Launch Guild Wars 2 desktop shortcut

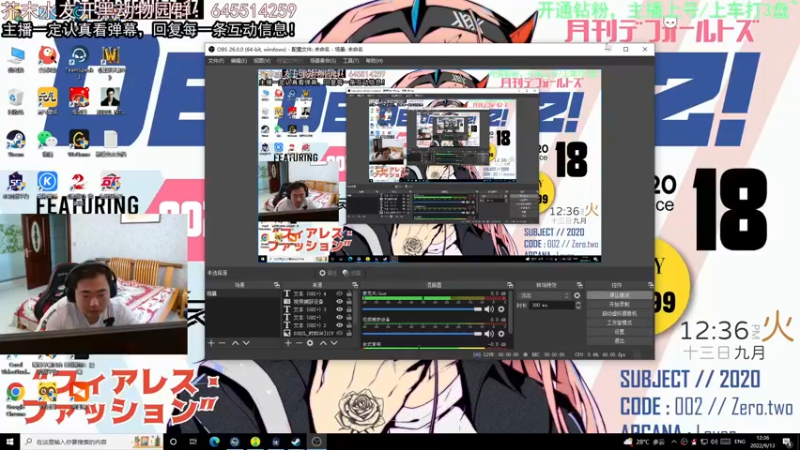click(79, 185)
